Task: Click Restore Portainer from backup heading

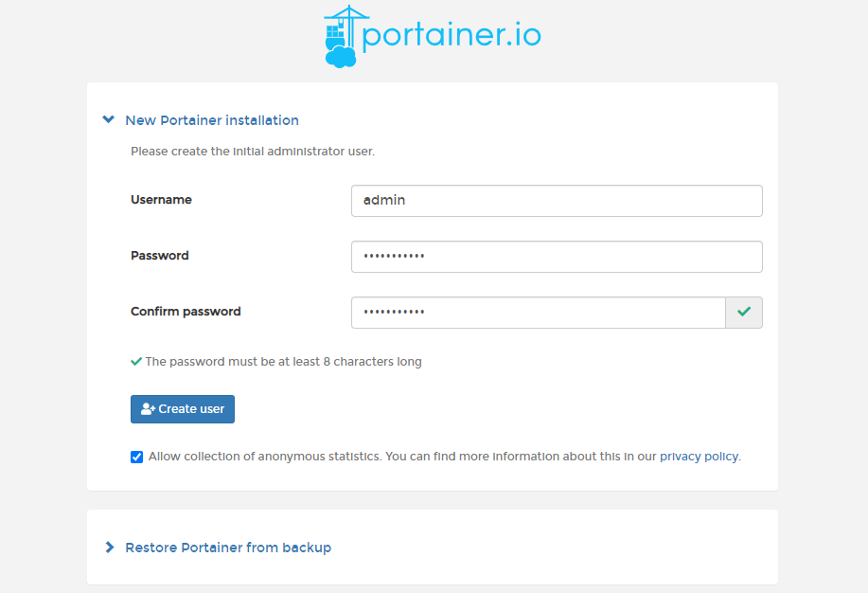Action: pos(228,548)
